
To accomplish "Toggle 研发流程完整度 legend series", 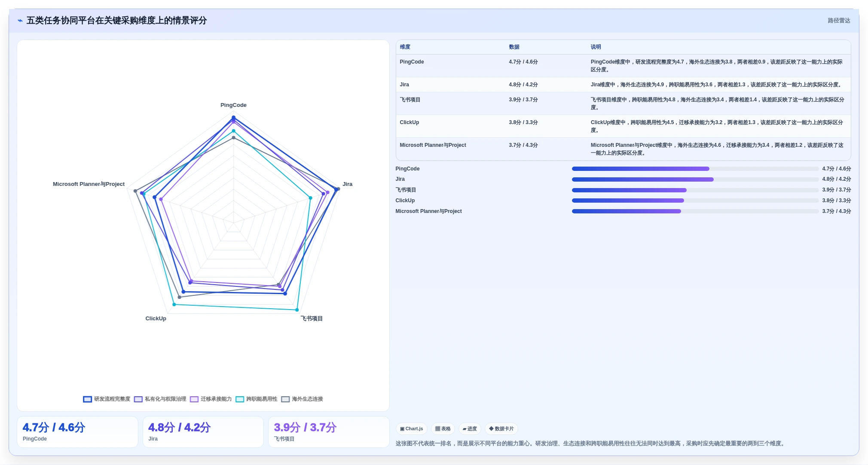I will pos(107,399).
